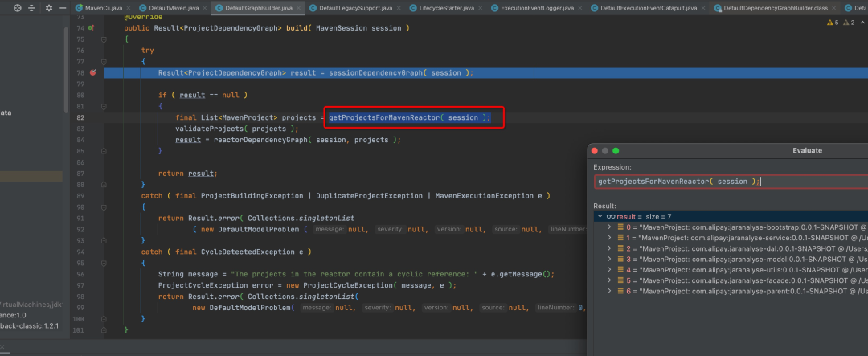Click the editor inspection navigation up arrow
The height and width of the screenshot is (356, 868).
[861, 23]
